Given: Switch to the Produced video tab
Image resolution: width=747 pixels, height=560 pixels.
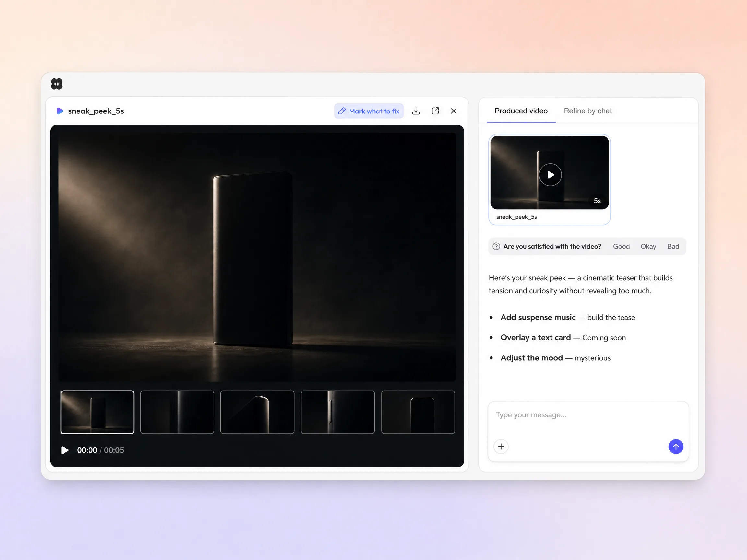Looking at the screenshot, I should (521, 111).
